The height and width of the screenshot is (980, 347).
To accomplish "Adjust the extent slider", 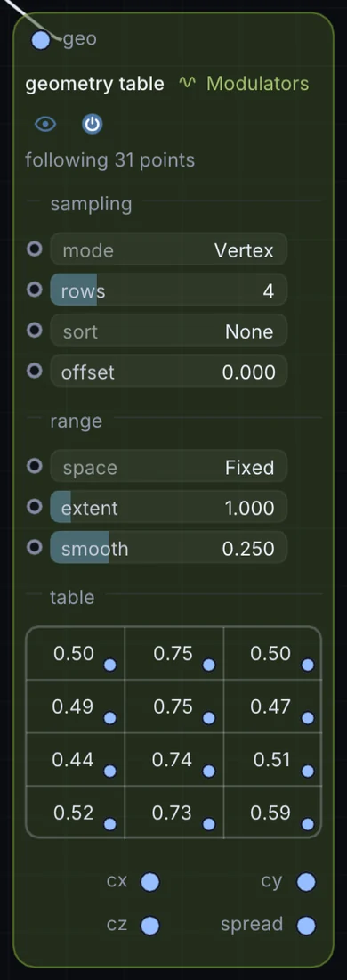I will (168, 508).
